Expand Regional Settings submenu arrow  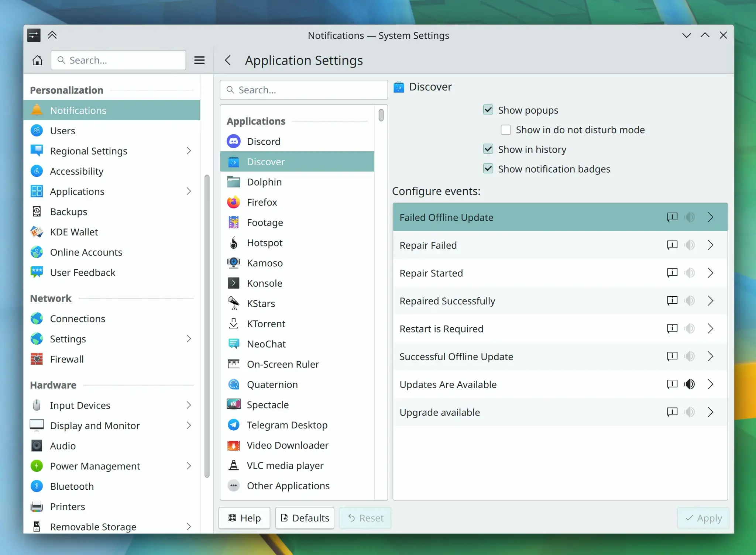[189, 151]
